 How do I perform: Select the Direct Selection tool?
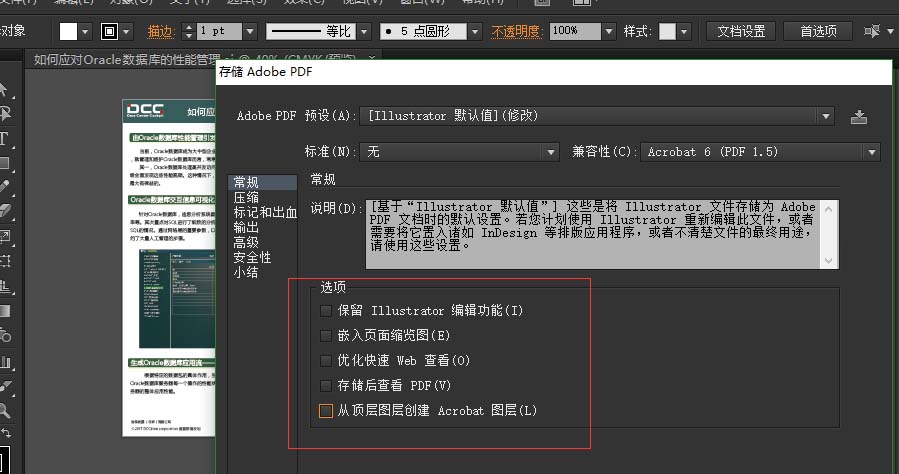tap(5, 113)
